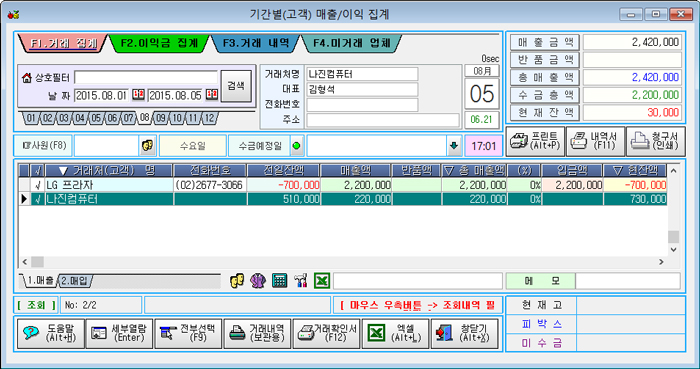Click the end date field 2015.08.05
The height and width of the screenshot is (369, 700).
coord(175,95)
